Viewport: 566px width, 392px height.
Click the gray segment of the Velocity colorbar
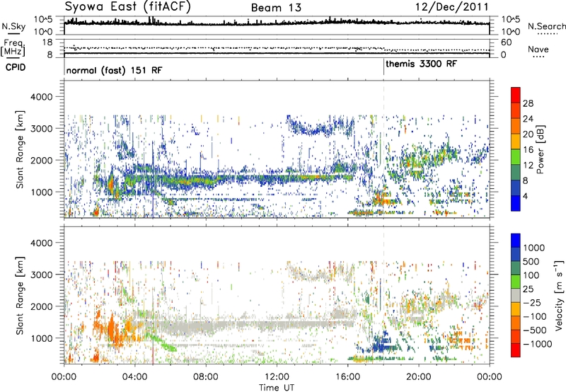tap(516, 296)
